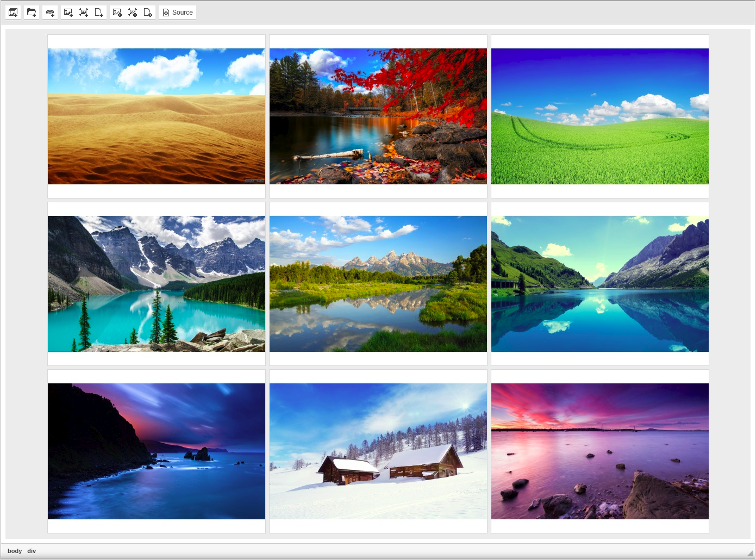Select the pink sunset over rocky shore image
756x559 pixels.
(600, 451)
